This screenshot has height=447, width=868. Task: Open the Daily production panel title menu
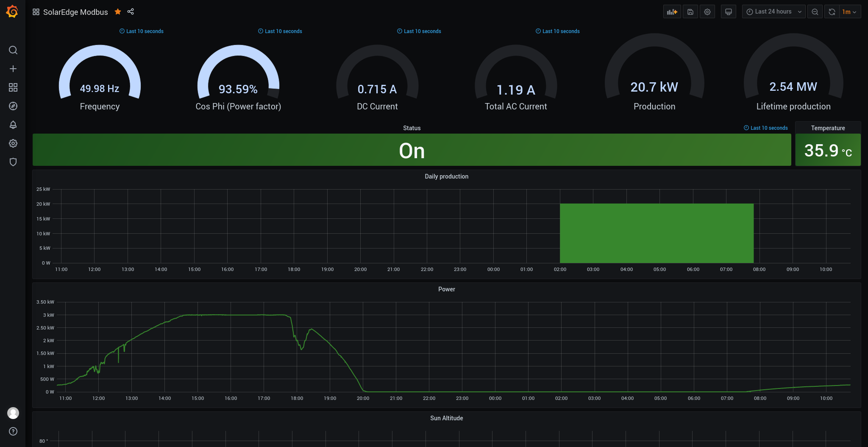click(446, 176)
